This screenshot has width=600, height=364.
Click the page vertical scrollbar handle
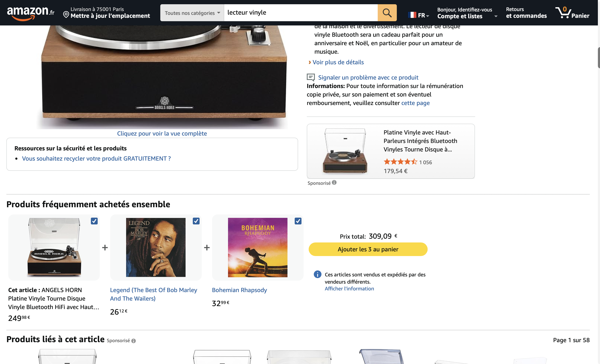pyautogui.click(x=599, y=58)
